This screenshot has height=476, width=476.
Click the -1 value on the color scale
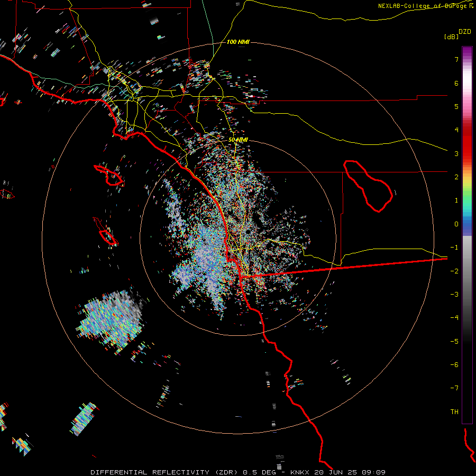click(x=454, y=248)
